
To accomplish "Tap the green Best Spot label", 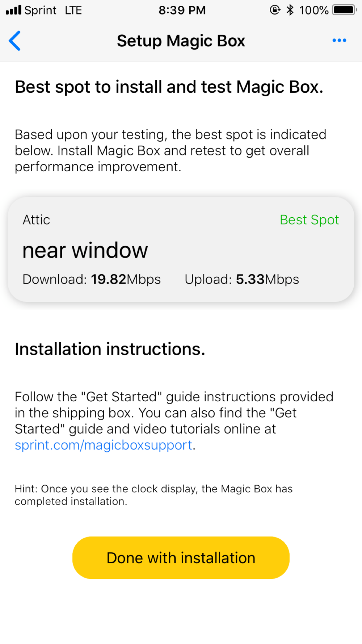I will tap(309, 220).
